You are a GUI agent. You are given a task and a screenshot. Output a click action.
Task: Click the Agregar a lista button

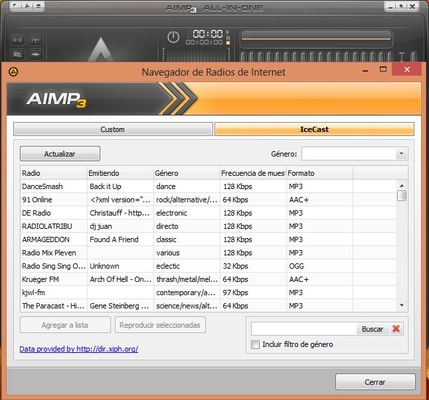65,325
